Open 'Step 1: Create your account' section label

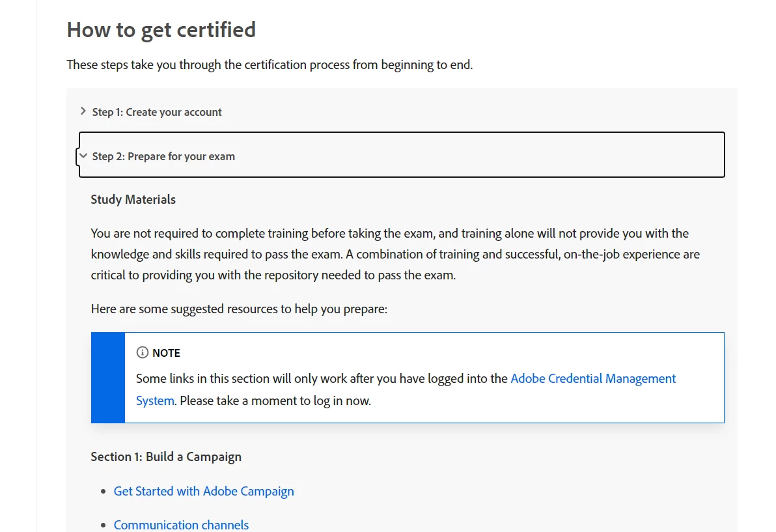point(157,112)
